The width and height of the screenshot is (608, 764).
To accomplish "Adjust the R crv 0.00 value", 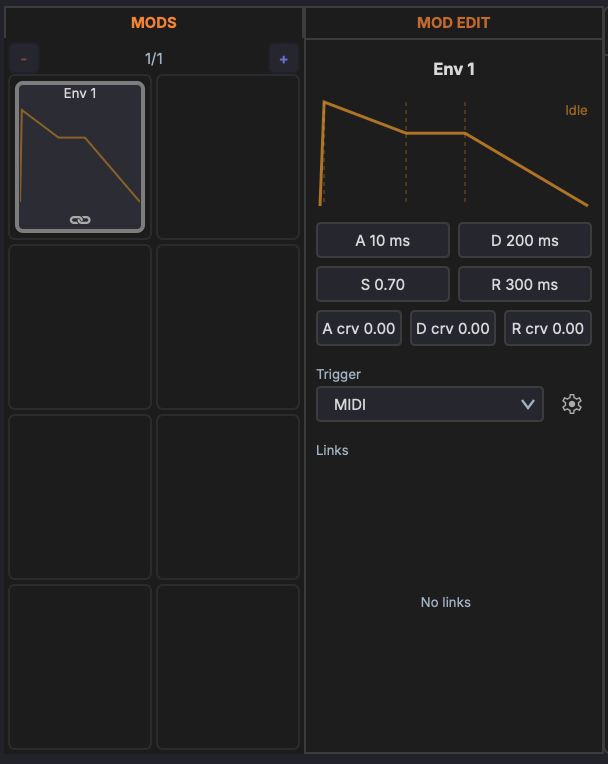I will point(548,328).
